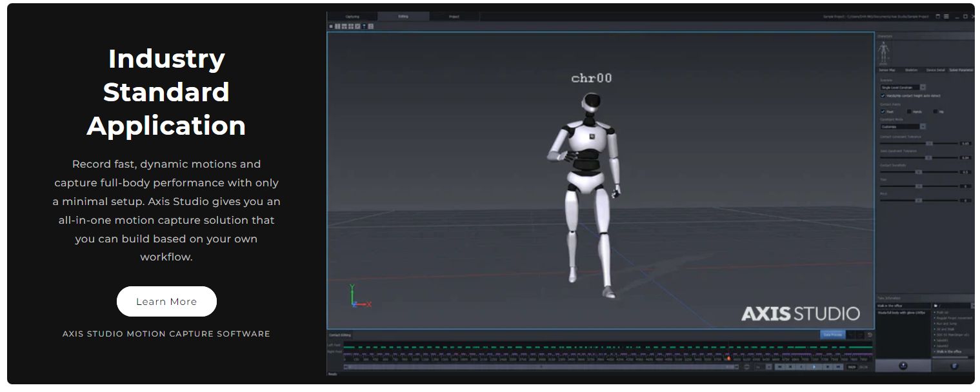
Task: Toggle Hands/Hip contact height auto detect checkbox
Action: point(883,95)
